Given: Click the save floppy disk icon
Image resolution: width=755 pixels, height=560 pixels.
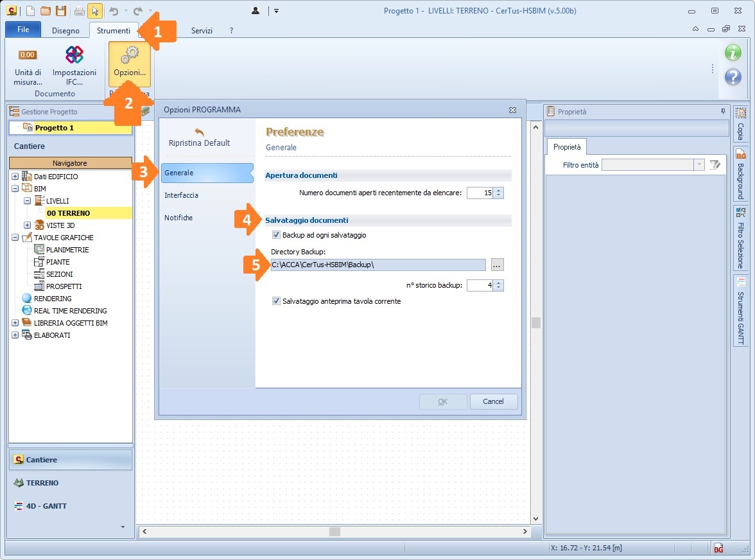Looking at the screenshot, I should (61, 10).
